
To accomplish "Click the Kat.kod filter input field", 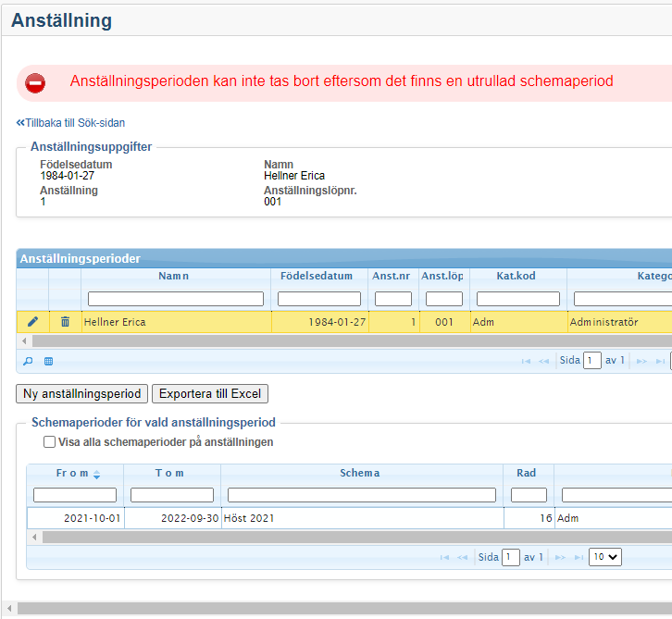I will click(517, 299).
